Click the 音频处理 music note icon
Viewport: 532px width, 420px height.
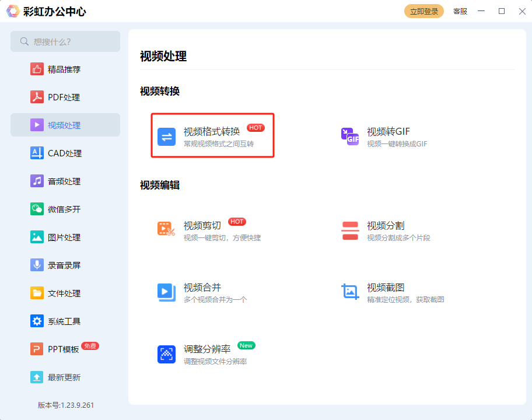(x=37, y=181)
